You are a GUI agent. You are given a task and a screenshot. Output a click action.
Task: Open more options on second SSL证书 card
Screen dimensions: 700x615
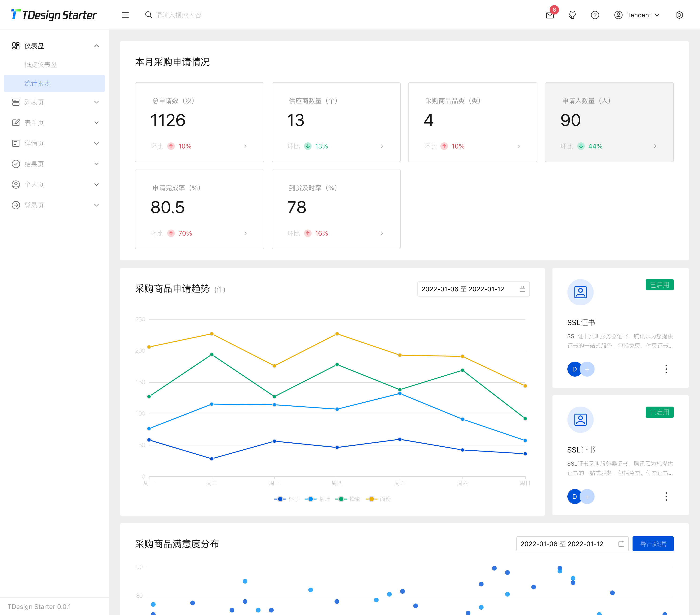[666, 496]
